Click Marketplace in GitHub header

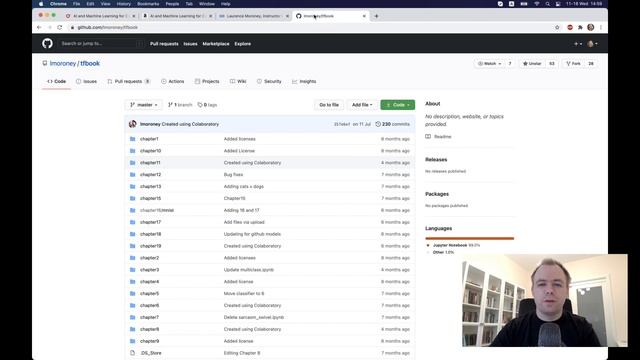pyautogui.click(x=216, y=44)
